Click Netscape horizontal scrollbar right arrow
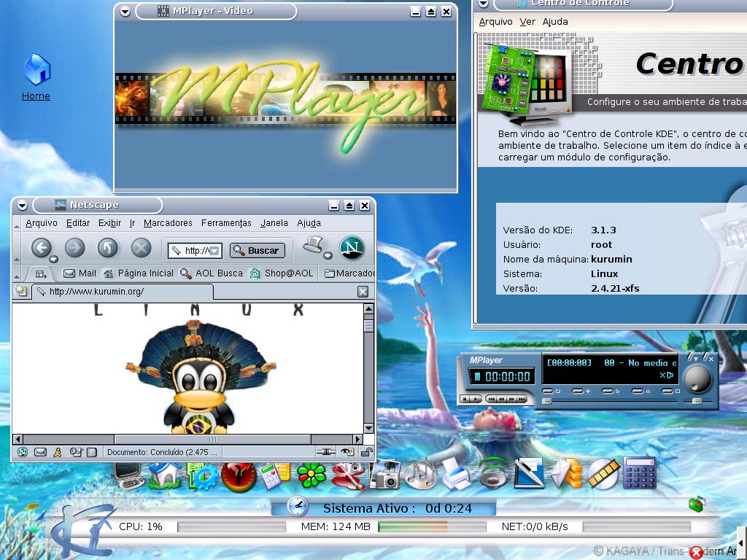 (x=357, y=439)
